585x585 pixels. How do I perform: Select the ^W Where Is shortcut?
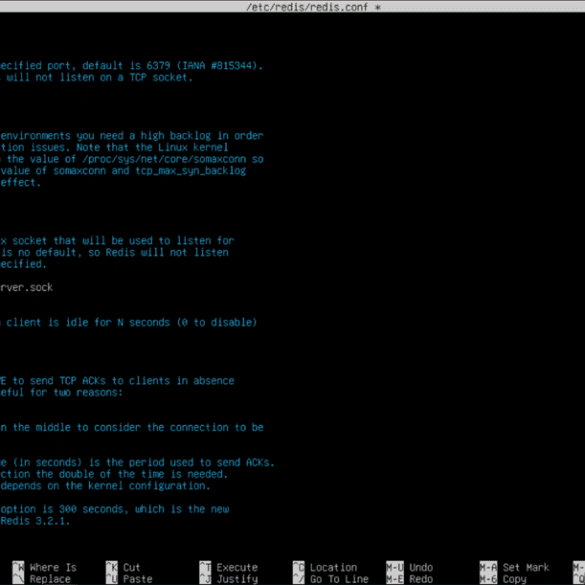point(44,567)
